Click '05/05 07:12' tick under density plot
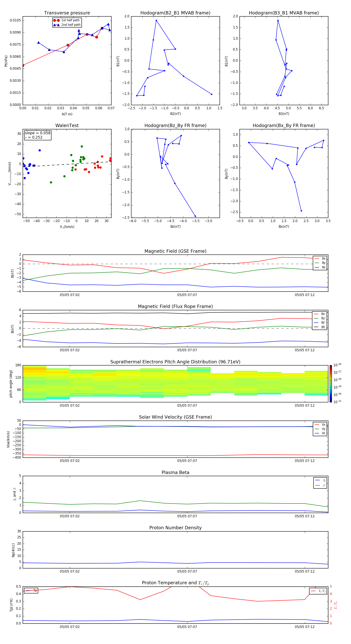 (x=305, y=571)
